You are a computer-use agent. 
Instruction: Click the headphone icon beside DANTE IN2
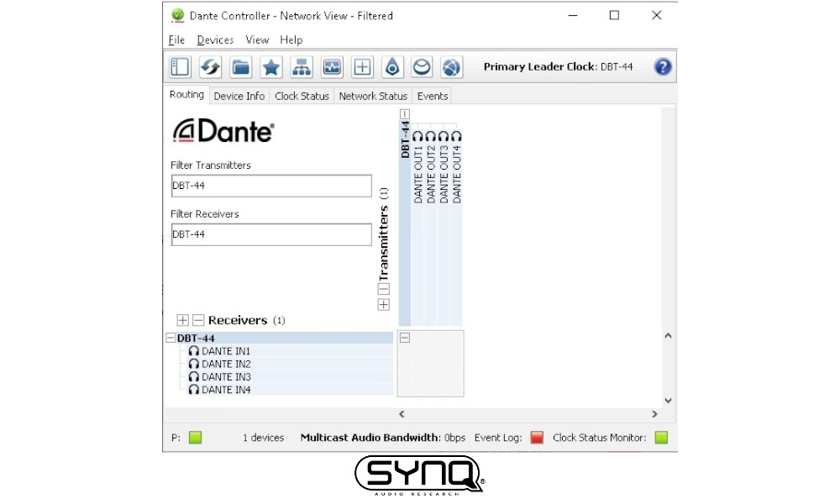[194, 364]
